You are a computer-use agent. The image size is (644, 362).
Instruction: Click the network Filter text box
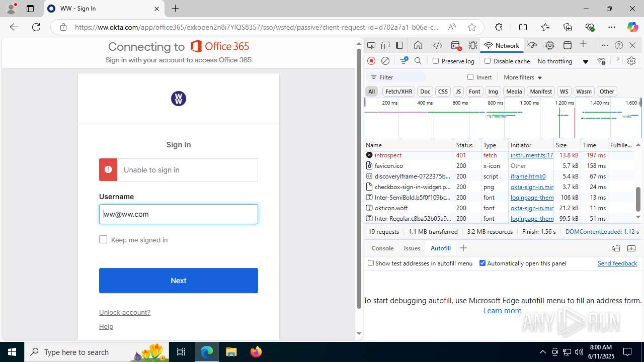pyautogui.click(x=396, y=77)
